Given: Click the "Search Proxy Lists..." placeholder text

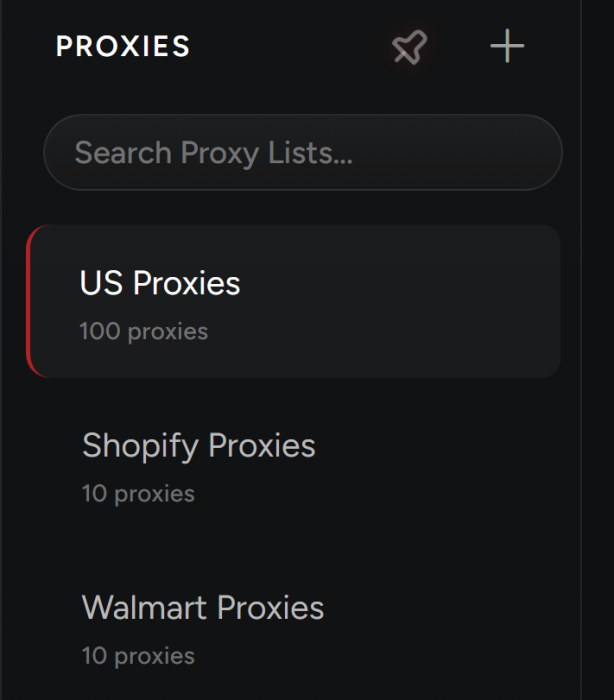Looking at the screenshot, I should pyautogui.click(x=214, y=153).
